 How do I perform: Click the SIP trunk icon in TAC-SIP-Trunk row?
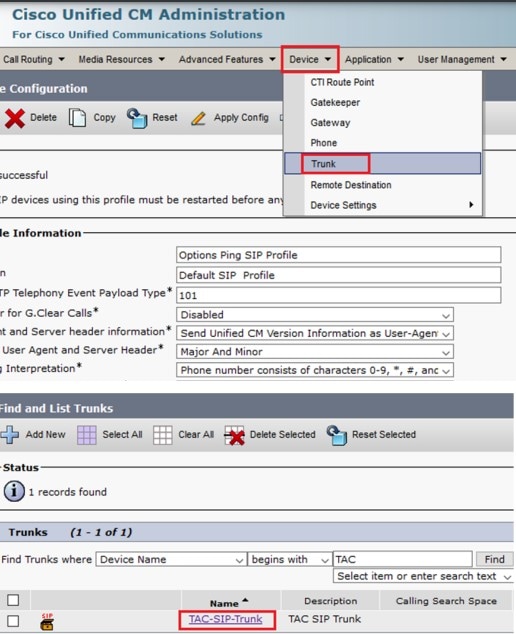(47, 621)
